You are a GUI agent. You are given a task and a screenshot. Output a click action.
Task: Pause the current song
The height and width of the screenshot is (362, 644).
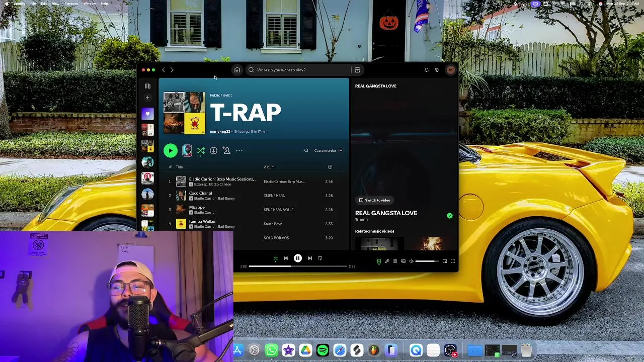pyautogui.click(x=297, y=258)
